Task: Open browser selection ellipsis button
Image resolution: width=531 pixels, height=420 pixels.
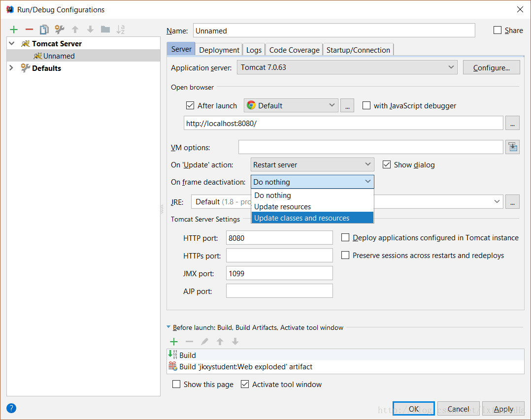Action: pyautogui.click(x=347, y=105)
